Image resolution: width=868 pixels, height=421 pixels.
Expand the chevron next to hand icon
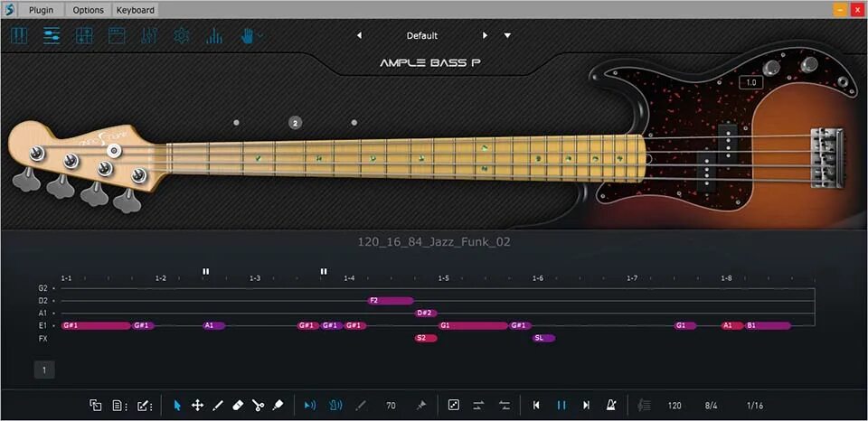[260, 36]
